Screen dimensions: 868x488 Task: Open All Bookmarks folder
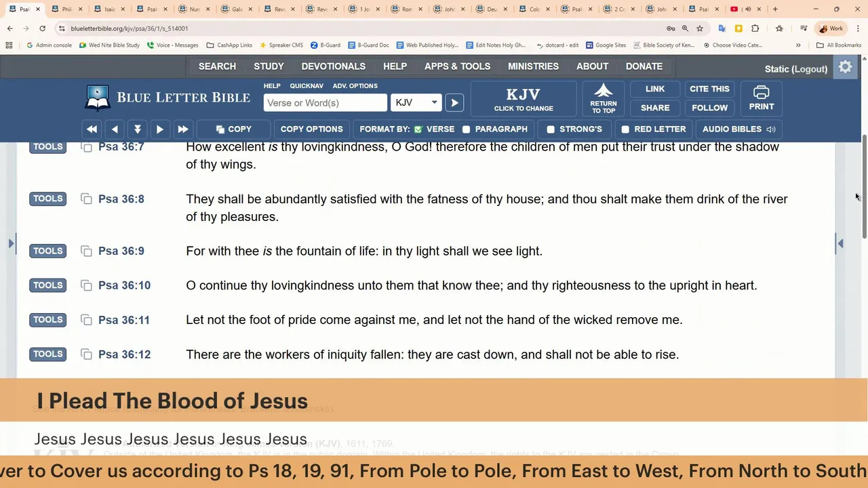coord(839,45)
